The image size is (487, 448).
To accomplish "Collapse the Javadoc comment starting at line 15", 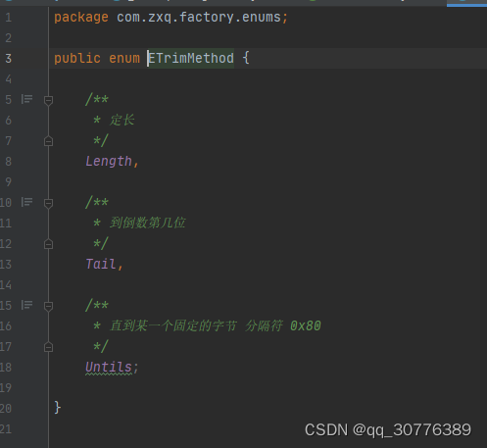I will tap(48, 306).
